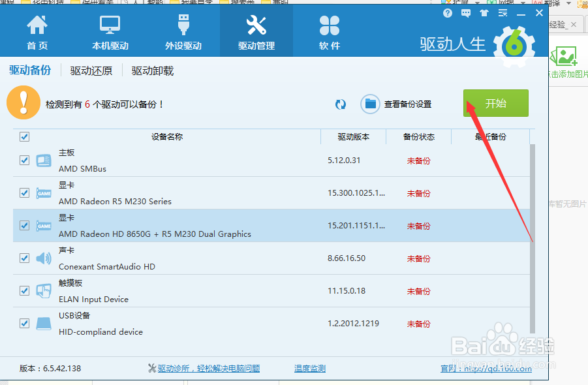The width and height of the screenshot is (588, 385).
Task: Click the 备份状态 column header
Action: pyautogui.click(x=418, y=137)
